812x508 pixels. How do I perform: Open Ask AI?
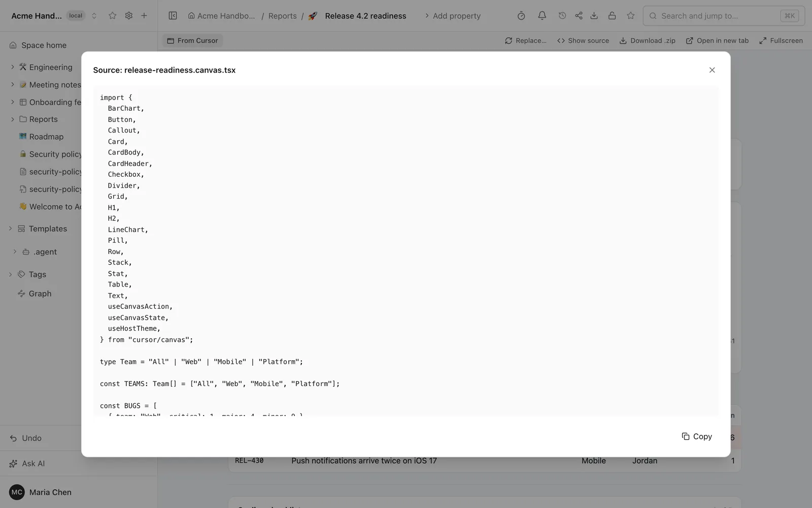tap(33, 463)
